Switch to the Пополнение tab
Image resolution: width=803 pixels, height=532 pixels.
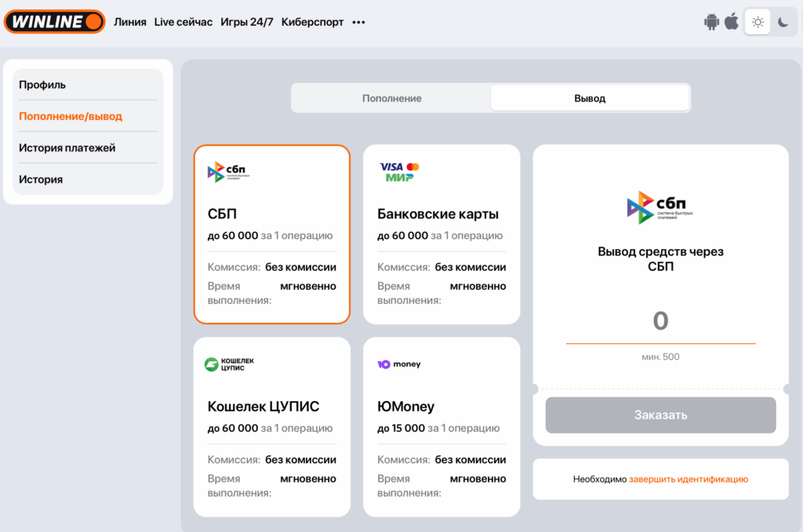pyautogui.click(x=392, y=98)
